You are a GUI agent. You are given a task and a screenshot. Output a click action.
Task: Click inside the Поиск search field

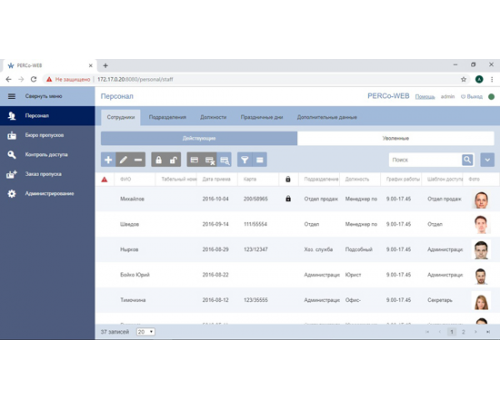click(x=425, y=160)
